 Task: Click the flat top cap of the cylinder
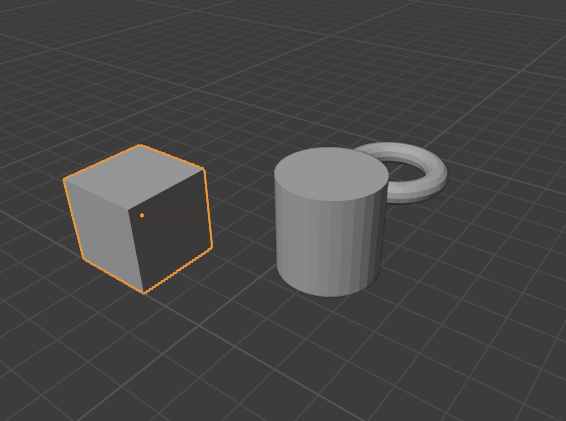tap(331, 174)
